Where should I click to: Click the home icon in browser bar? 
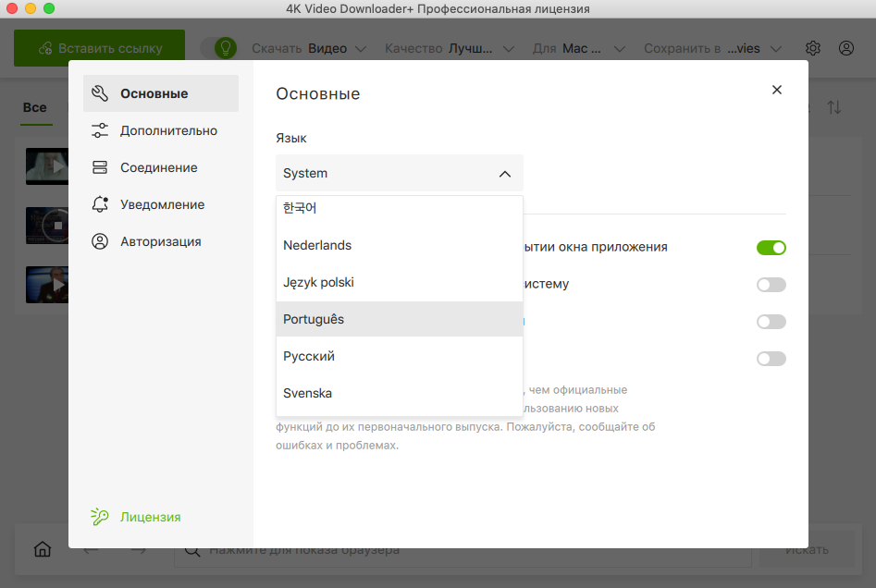tap(43, 549)
